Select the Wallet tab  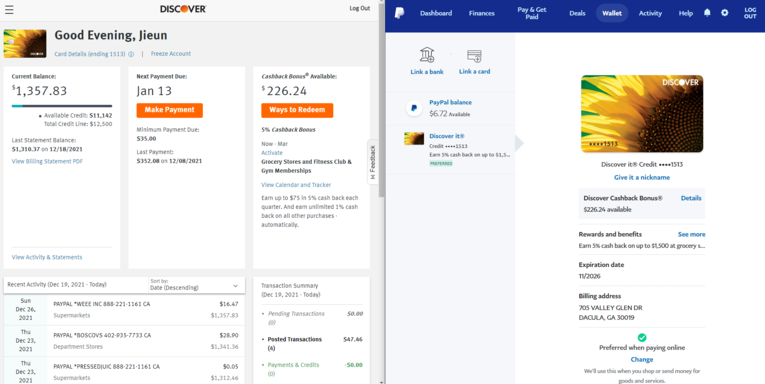612,13
